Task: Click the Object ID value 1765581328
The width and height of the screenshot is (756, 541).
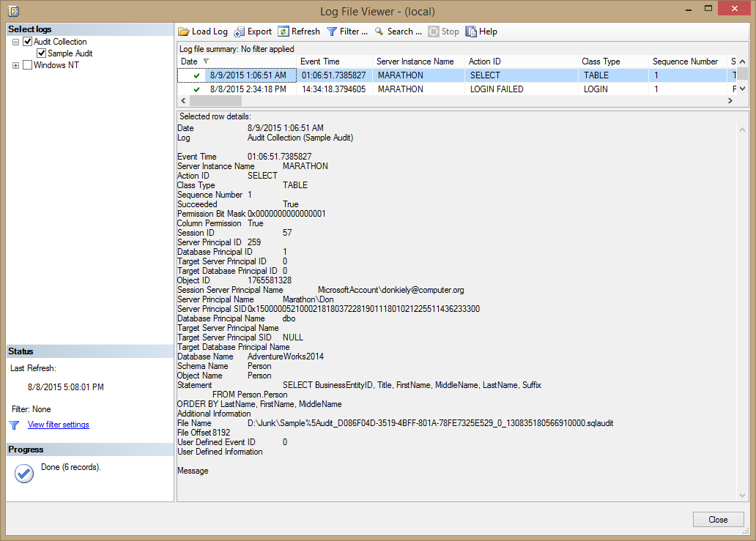Action: [x=270, y=280]
